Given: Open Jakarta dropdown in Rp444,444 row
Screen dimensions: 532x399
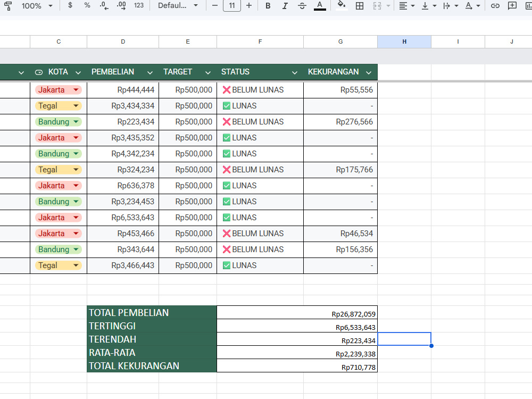Looking at the screenshot, I should (x=76, y=90).
